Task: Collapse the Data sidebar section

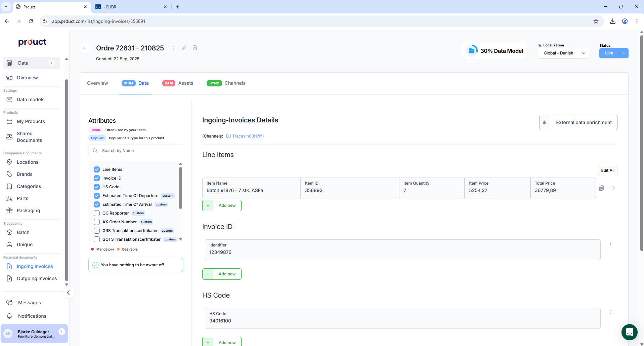Action: click(x=51, y=63)
